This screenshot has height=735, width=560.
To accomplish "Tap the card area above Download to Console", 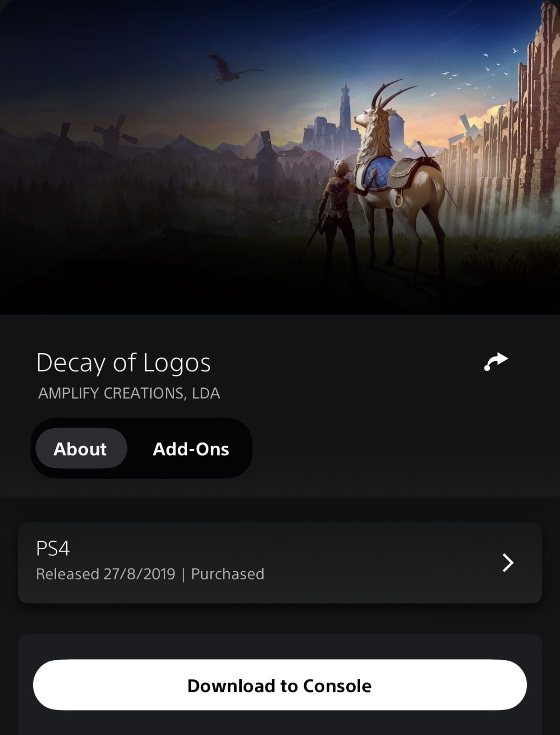I will [280, 646].
